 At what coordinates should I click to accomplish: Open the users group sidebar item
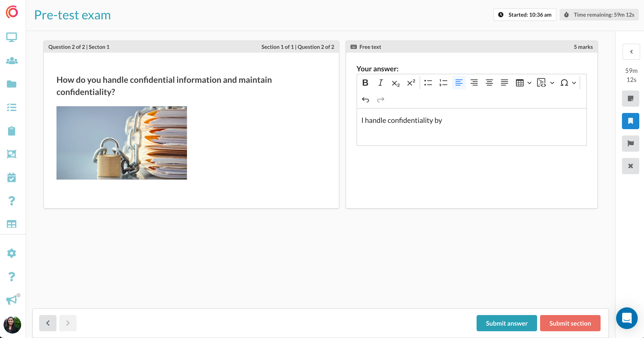click(11, 61)
